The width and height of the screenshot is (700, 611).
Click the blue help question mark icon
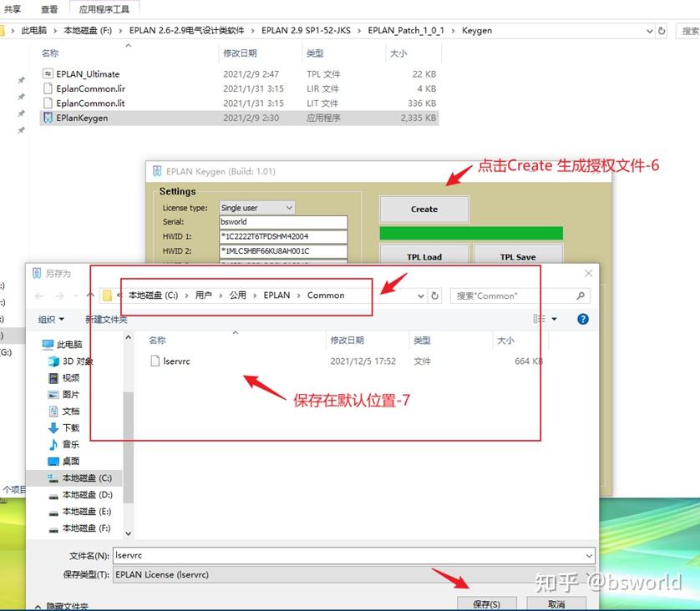point(582,319)
